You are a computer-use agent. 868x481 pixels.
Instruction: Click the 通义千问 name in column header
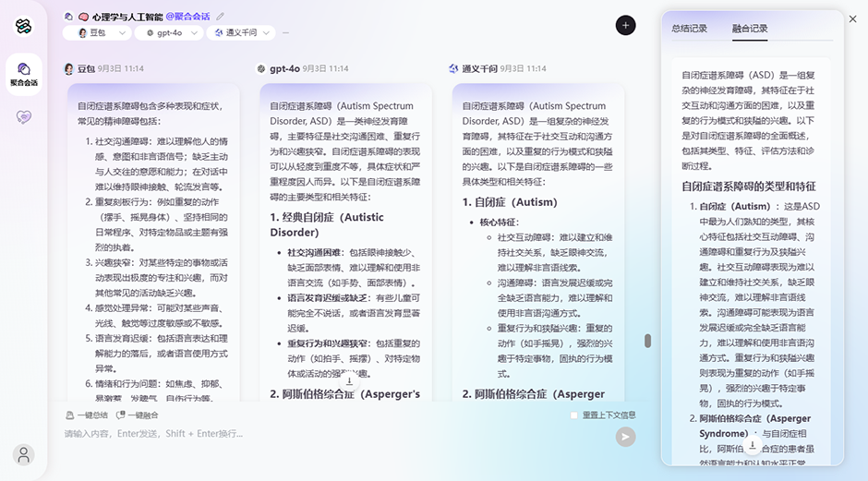[x=479, y=68]
